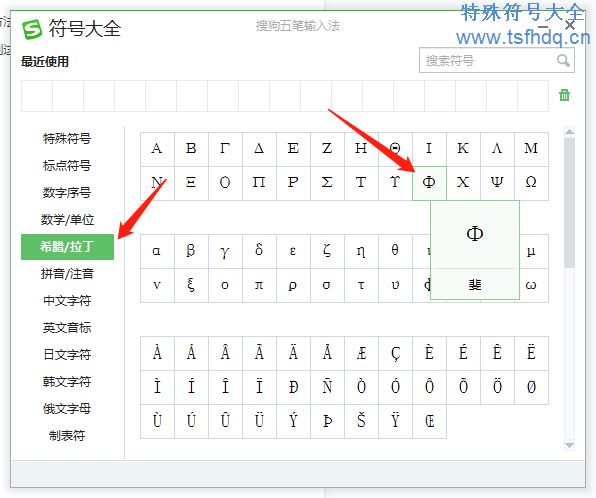
Task: Insert the capital Psi Ψ symbol
Action: 498,183
